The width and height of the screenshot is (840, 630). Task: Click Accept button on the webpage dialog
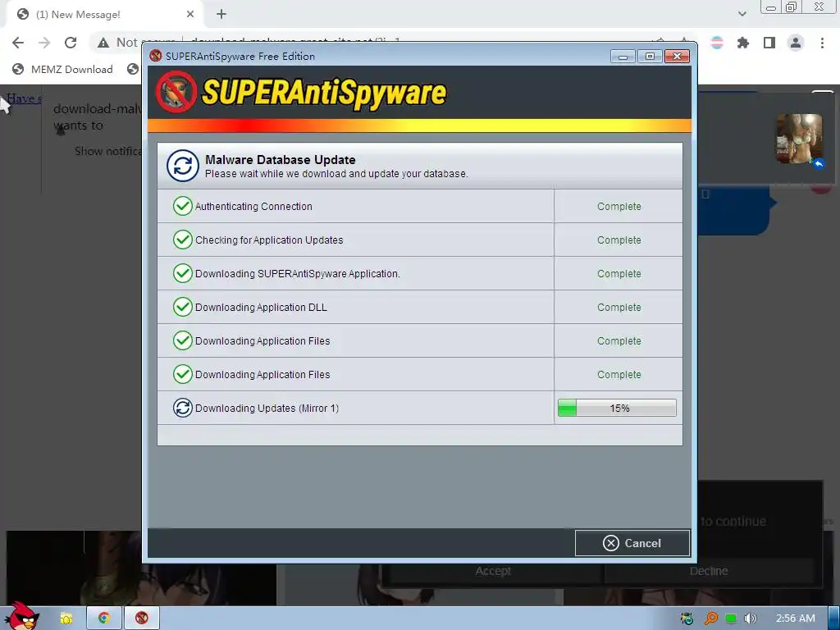coord(493,571)
